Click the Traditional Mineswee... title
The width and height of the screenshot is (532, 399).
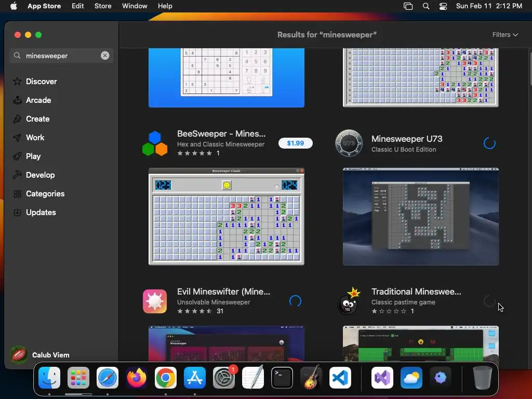(x=416, y=291)
